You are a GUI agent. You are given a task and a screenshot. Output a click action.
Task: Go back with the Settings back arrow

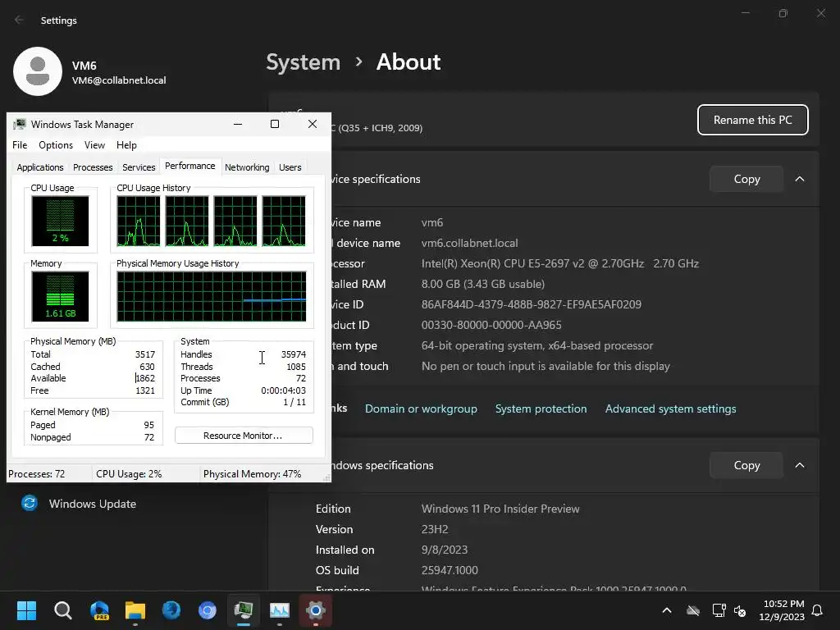pos(20,20)
